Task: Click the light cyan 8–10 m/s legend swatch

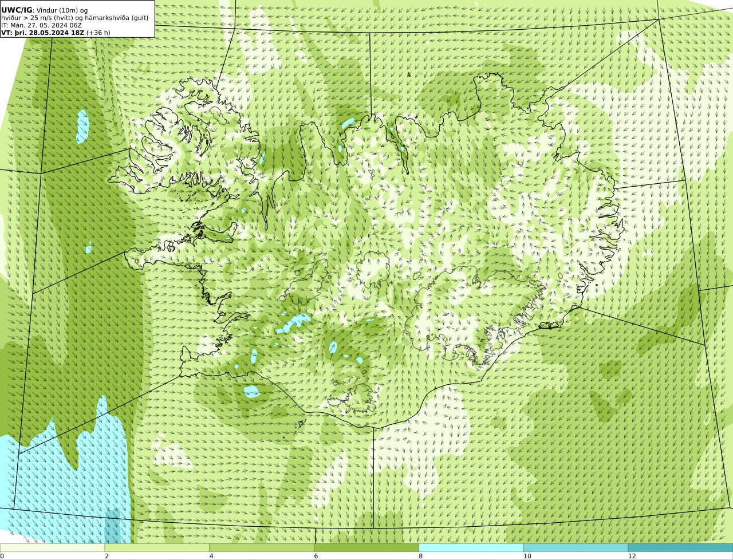Action: click(x=471, y=547)
